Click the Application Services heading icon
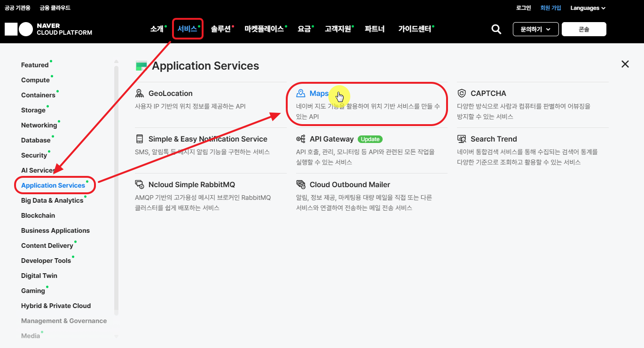 point(141,65)
